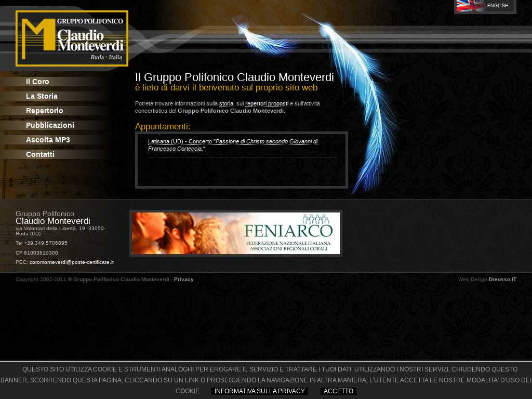This screenshot has height=399, width=532.
Task: Visit the Dreosso.IT web design link
Action: click(502, 280)
